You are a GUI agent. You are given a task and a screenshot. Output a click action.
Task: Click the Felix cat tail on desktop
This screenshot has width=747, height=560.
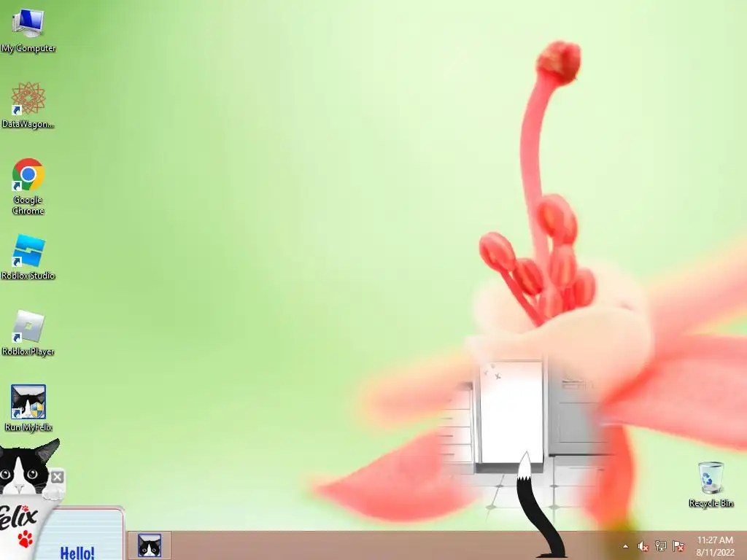[536, 505]
